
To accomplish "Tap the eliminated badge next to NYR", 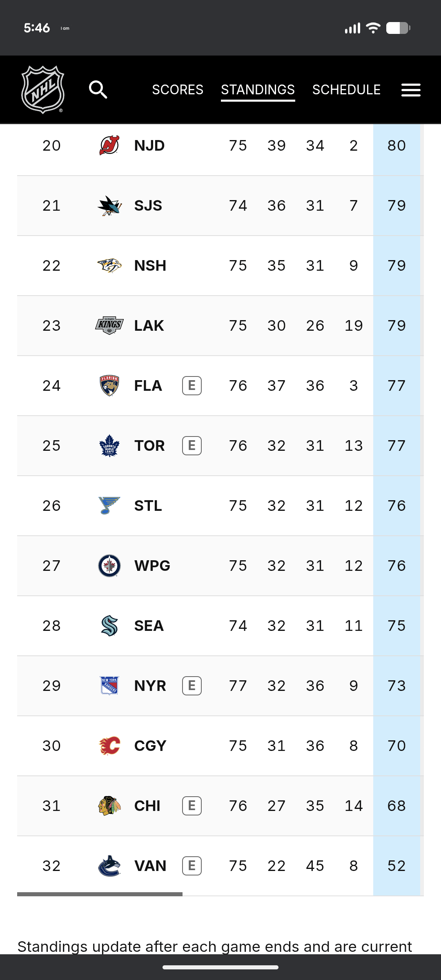I will [x=192, y=686].
